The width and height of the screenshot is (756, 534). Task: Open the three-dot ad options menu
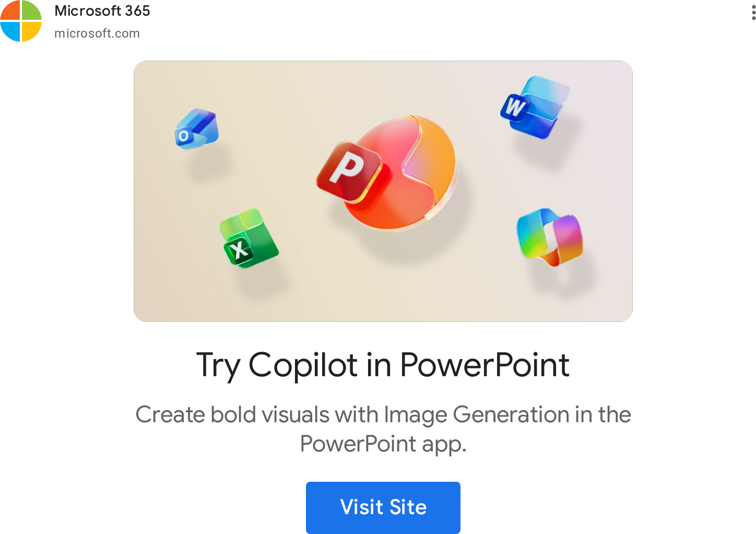(753, 11)
